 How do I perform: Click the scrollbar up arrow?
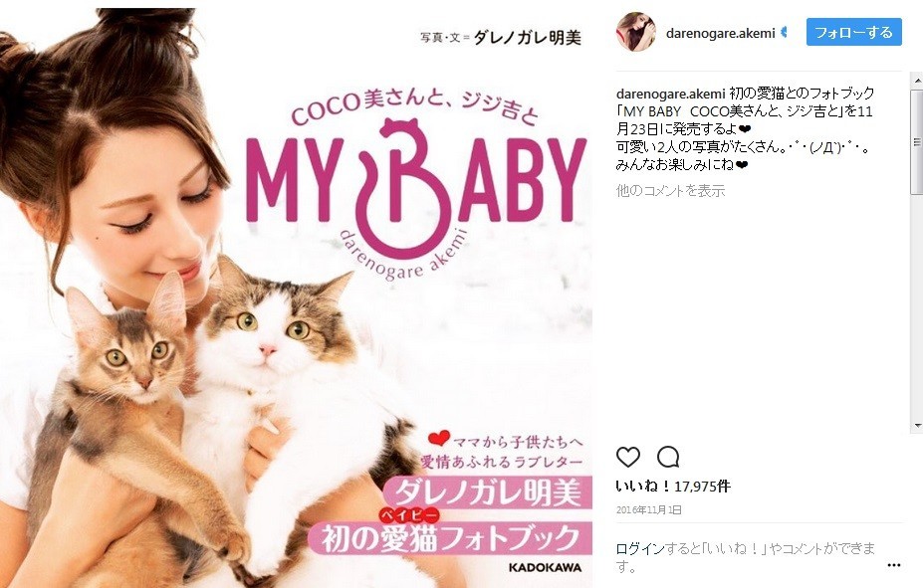coord(918,80)
